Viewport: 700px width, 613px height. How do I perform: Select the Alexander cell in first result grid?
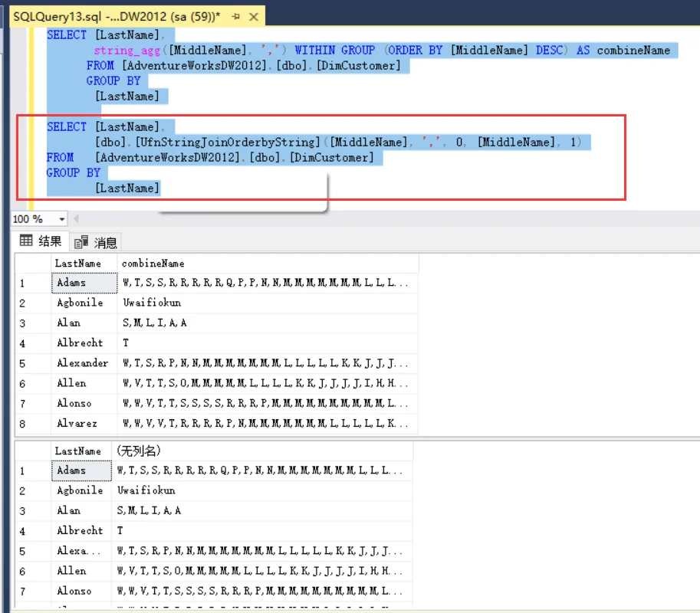84,363
